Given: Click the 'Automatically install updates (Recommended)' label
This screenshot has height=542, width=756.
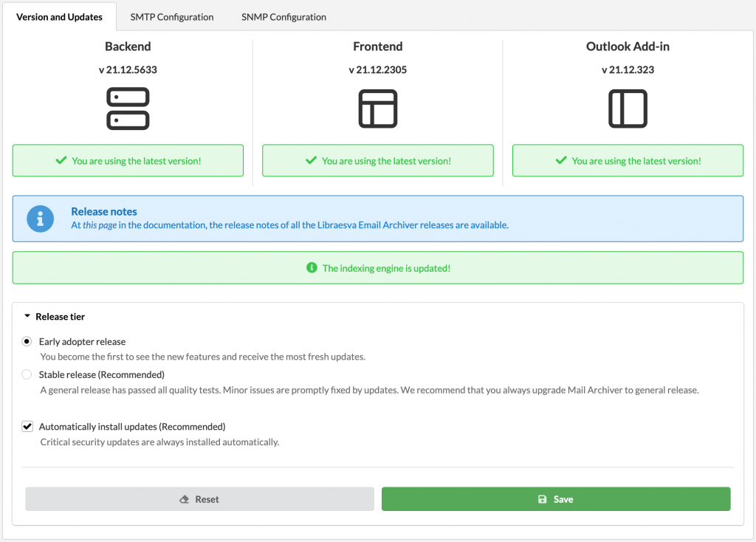Looking at the screenshot, I should click(132, 427).
